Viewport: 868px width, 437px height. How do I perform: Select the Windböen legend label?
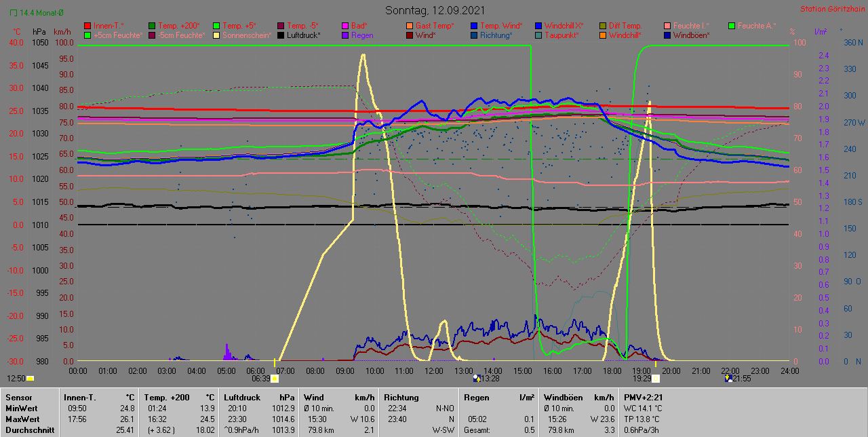(692, 35)
